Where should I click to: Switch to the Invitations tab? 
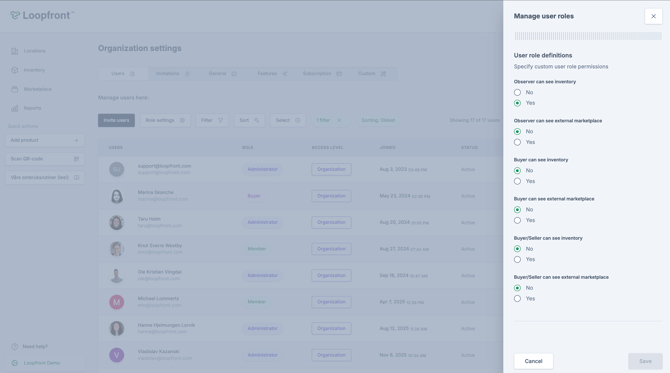[x=173, y=73]
